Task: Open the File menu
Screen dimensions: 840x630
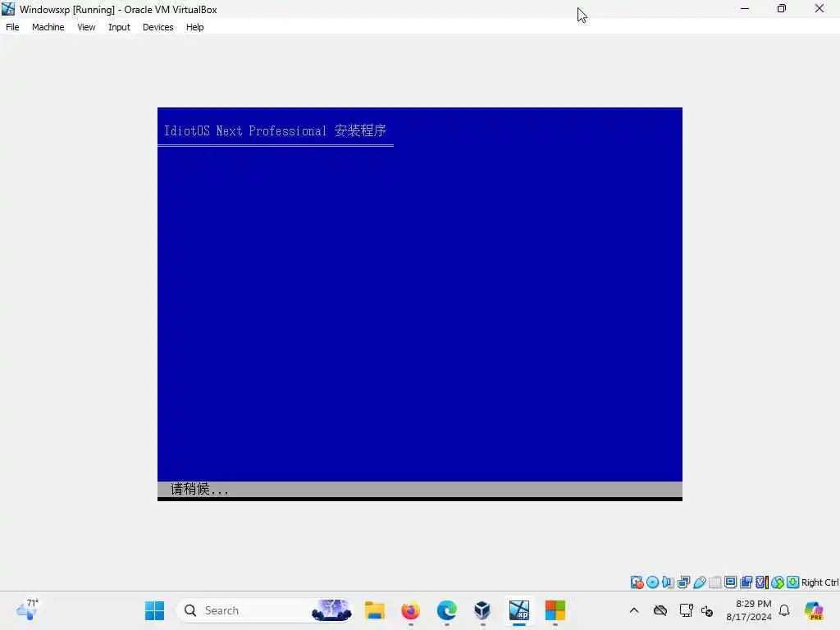Action: [x=12, y=27]
